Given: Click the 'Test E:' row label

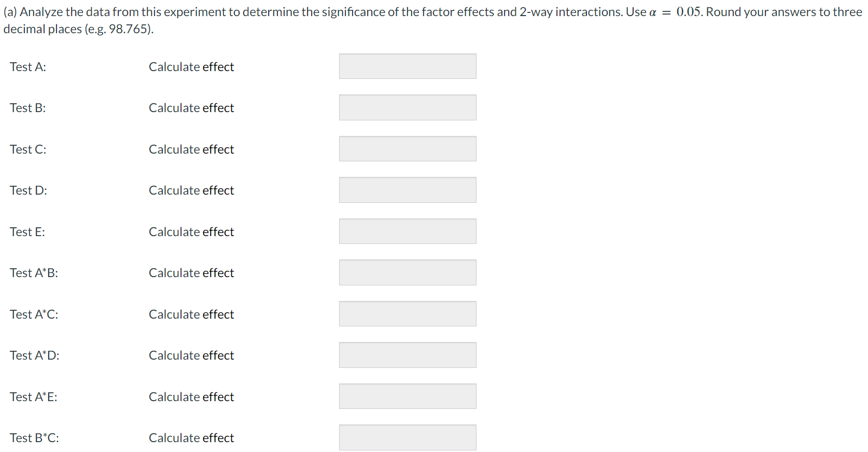Looking at the screenshot, I should point(27,232).
